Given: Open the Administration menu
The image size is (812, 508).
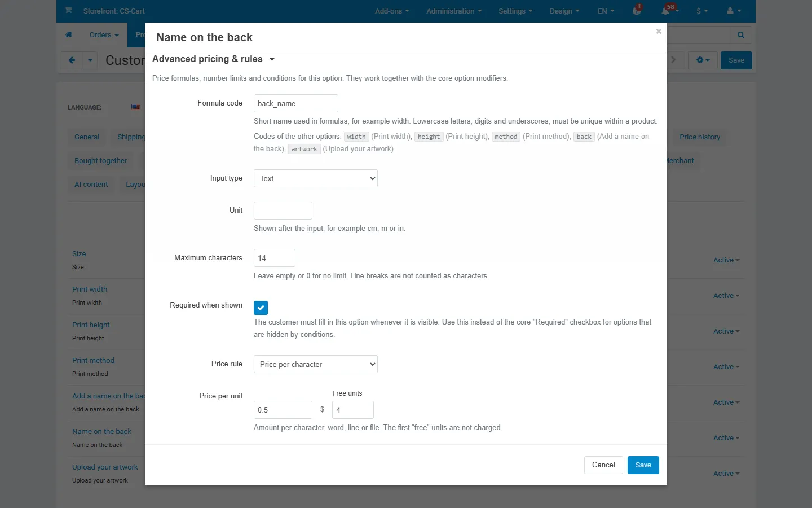Looking at the screenshot, I should tap(454, 11).
